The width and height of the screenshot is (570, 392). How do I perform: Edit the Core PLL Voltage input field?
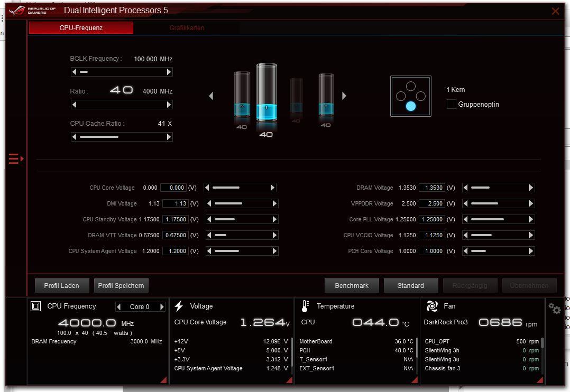pos(432,219)
